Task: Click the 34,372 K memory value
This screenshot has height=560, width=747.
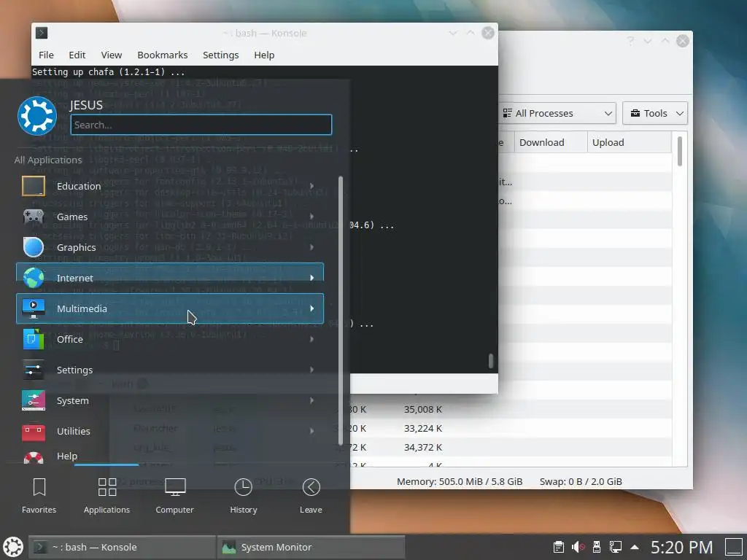Action: [x=422, y=448]
